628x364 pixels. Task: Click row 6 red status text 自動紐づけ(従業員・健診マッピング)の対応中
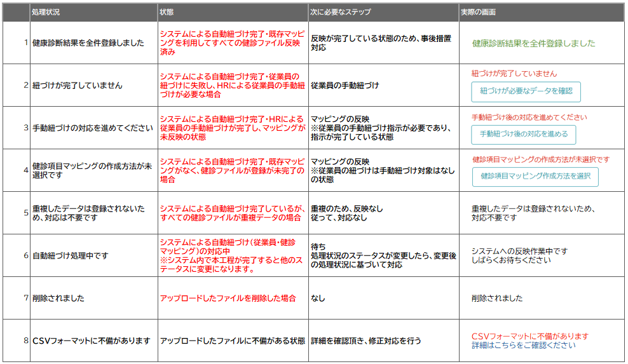pos(228,246)
